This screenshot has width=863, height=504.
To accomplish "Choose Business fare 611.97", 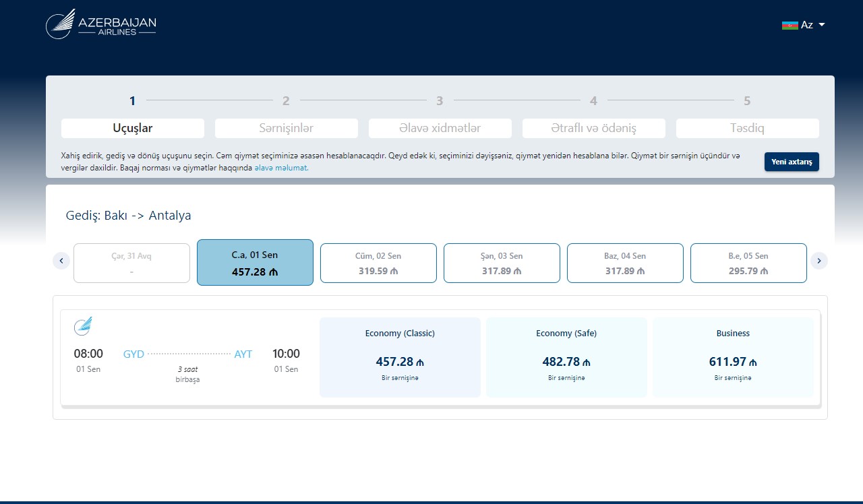I will [x=733, y=357].
